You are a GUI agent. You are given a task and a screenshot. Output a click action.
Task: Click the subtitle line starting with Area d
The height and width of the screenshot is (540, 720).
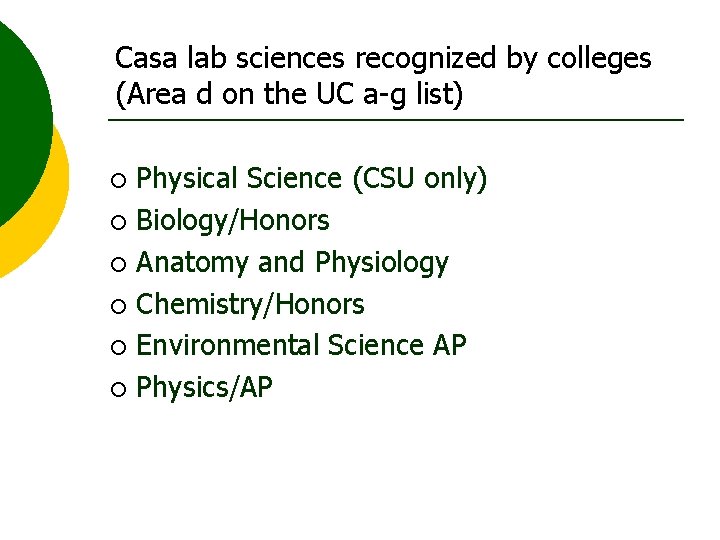[290, 97]
